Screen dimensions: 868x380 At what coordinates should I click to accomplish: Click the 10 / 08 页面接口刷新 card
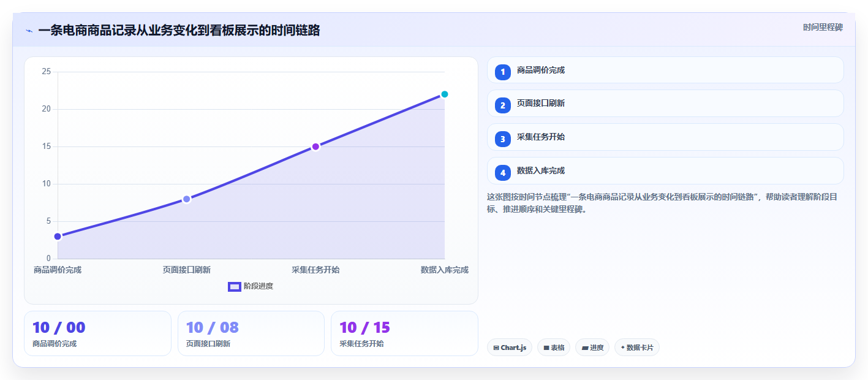[x=251, y=333]
